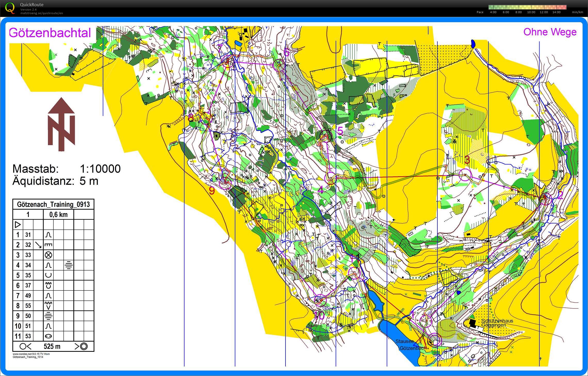This screenshot has width=588, height=376.
Task: Select control circle 6 on the map
Action: 279,64
